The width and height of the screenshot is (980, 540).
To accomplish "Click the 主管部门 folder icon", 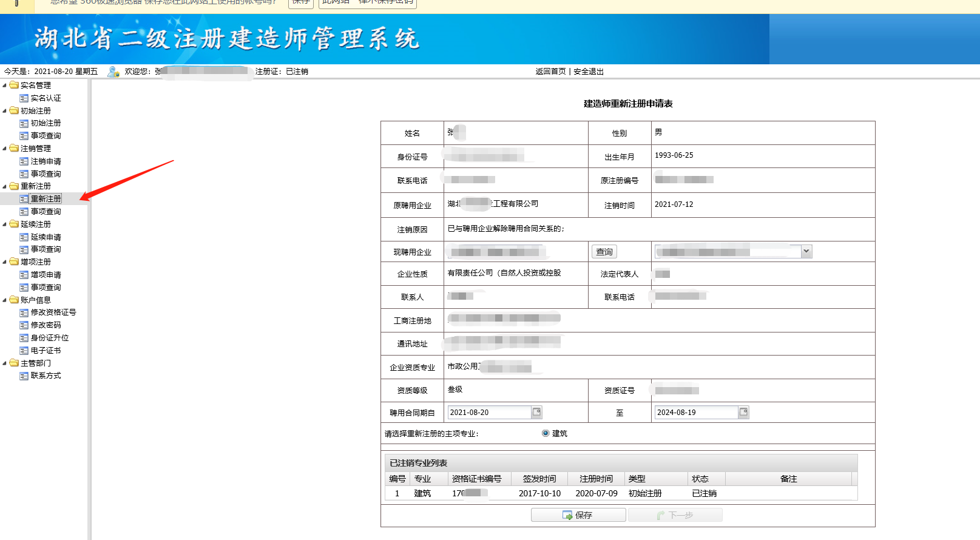I will pos(14,363).
